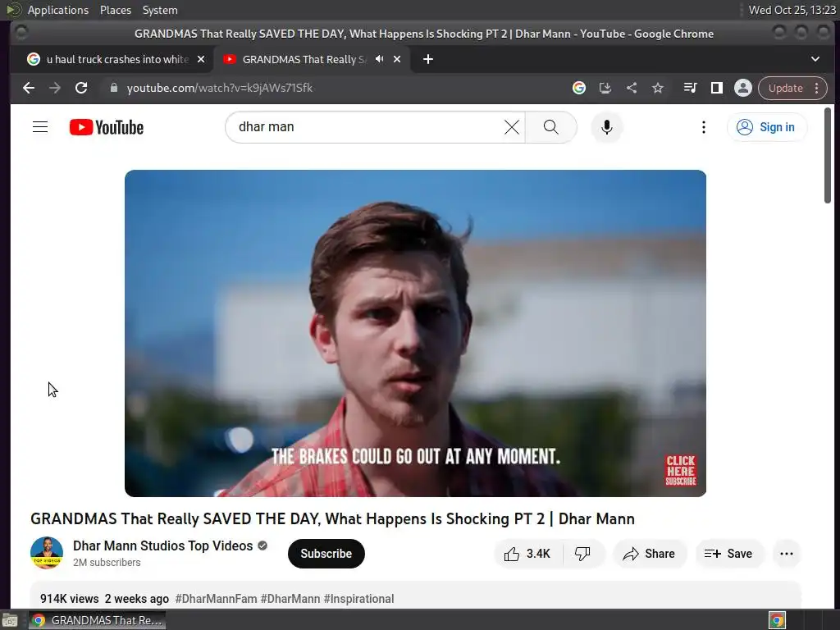Go back with Chrome's back arrow
This screenshot has height=630, width=840.
(x=29, y=88)
